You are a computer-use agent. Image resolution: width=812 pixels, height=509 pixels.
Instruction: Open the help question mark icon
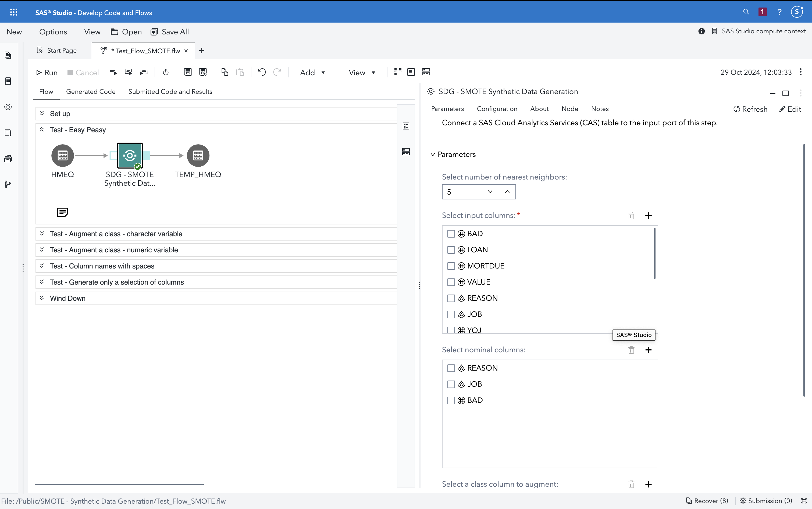780,12
